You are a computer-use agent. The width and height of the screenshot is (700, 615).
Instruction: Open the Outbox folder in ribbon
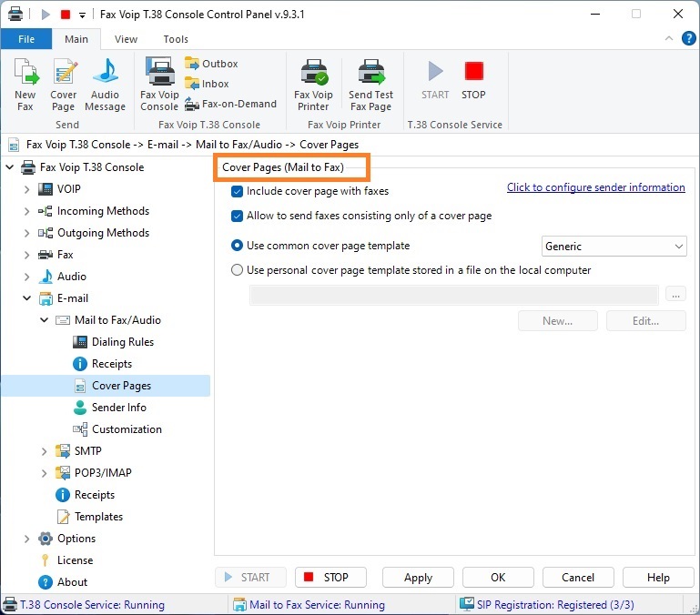211,64
